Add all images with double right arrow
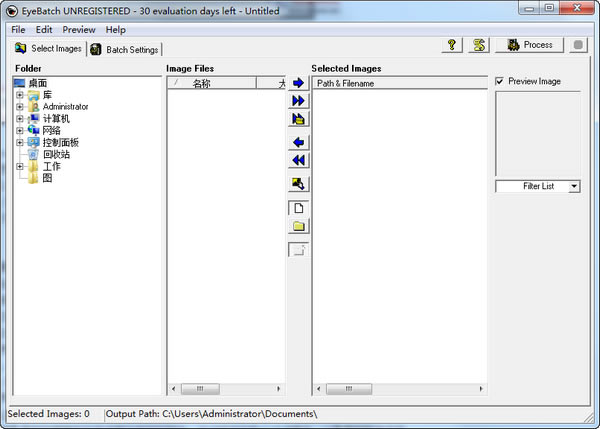This screenshot has height=429, width=600. click(298, 101)
